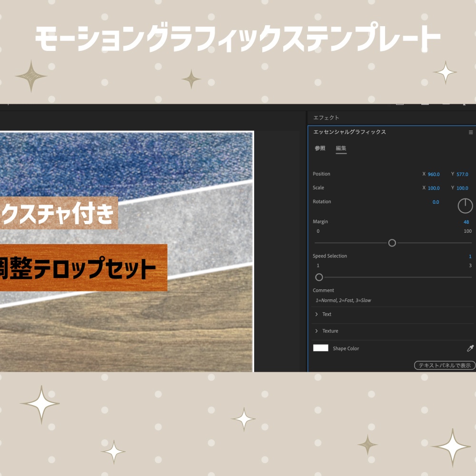This screenshot has height=476, width=476.
Task: Expand the Texture section
Action: tap(317, 331)
